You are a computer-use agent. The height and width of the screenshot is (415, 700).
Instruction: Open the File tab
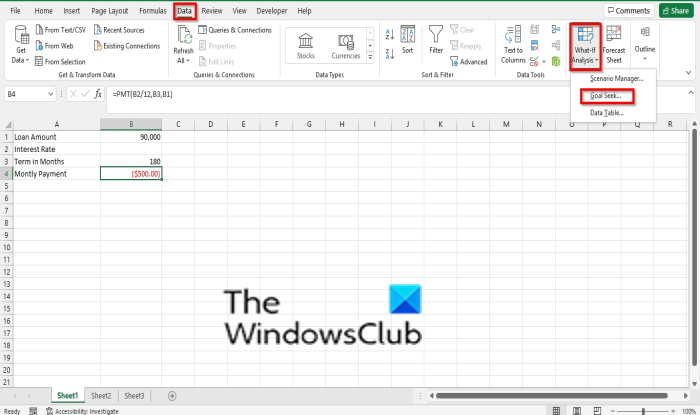tap(16, 11)
